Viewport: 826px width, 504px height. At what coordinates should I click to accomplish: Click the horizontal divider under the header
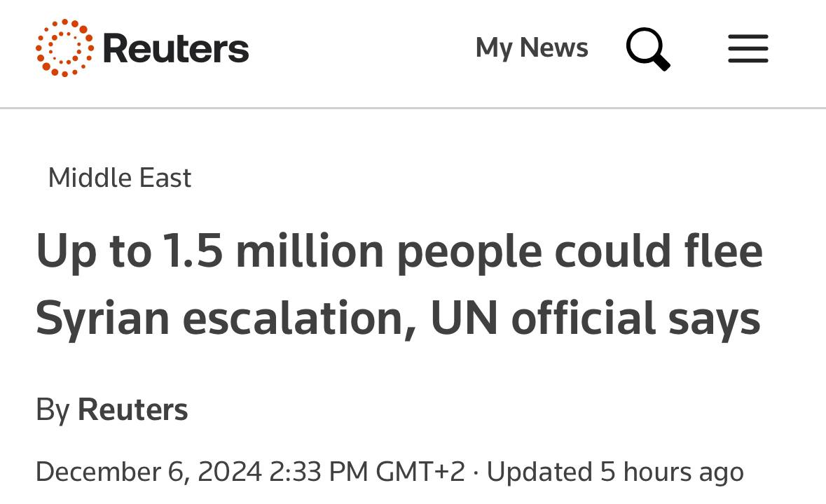point(413,108)
